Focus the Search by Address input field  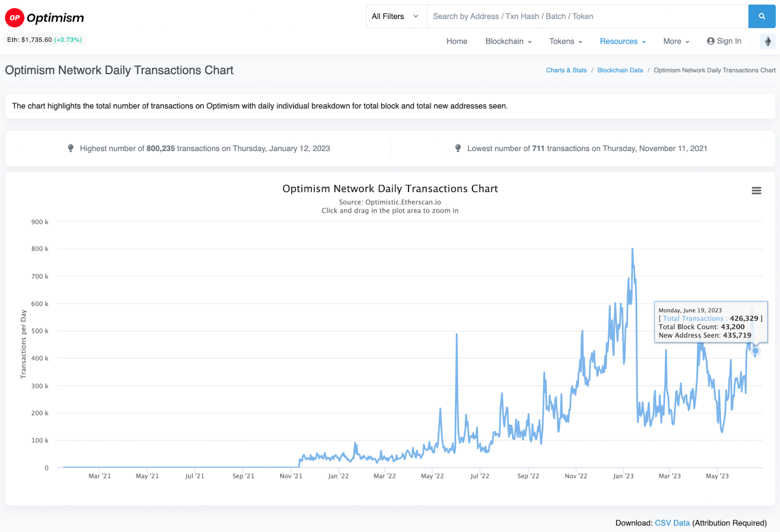pyautogui.click(x=587, y=17)
